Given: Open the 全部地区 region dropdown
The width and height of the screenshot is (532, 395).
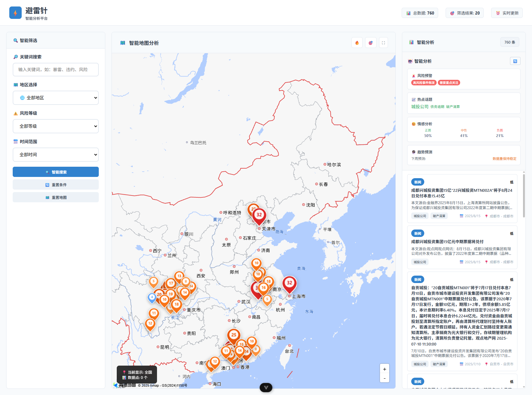Looking at the screenshot, I should tap(56, 98).
